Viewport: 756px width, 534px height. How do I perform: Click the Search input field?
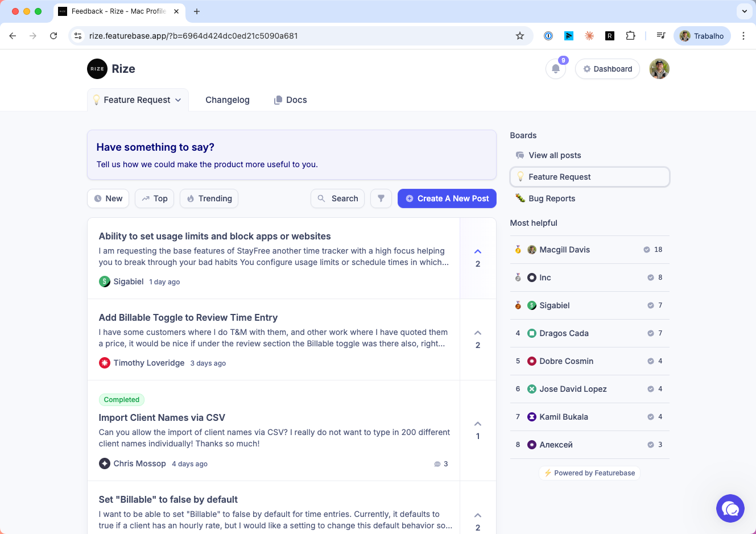[337, 198]
